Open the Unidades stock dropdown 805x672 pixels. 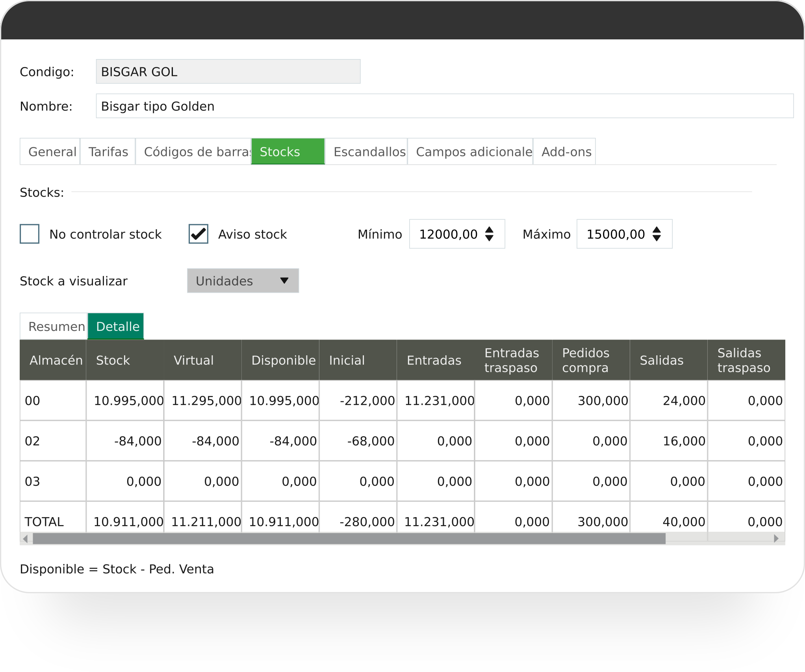[243, 281]
